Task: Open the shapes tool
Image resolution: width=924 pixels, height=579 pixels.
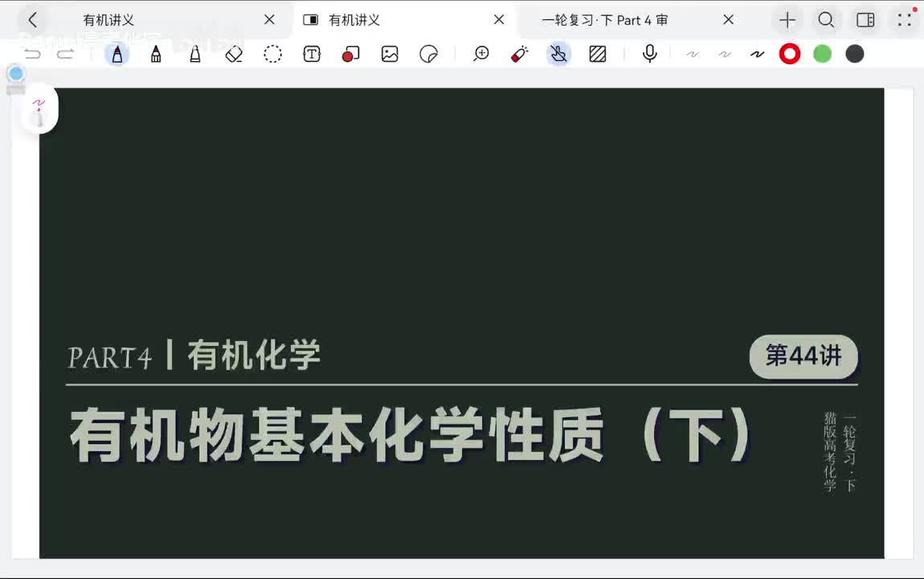Action: coord(350,54)
